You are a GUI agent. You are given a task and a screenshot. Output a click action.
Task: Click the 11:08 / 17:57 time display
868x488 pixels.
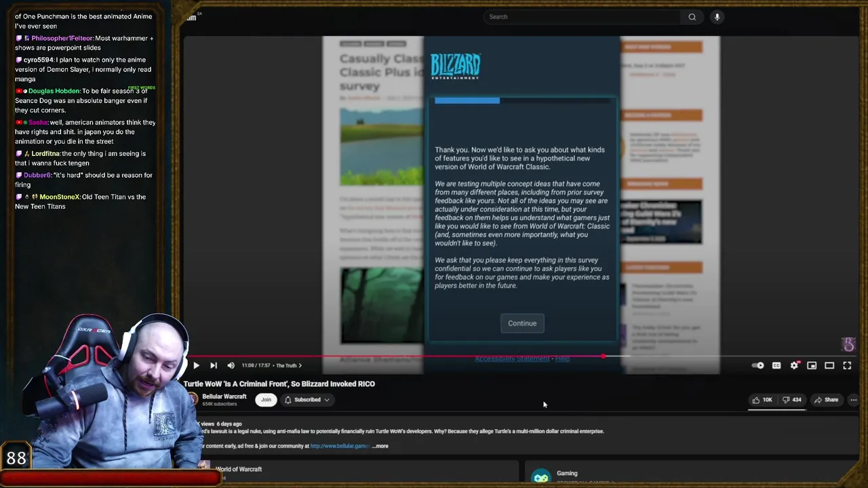coord(257,365)
